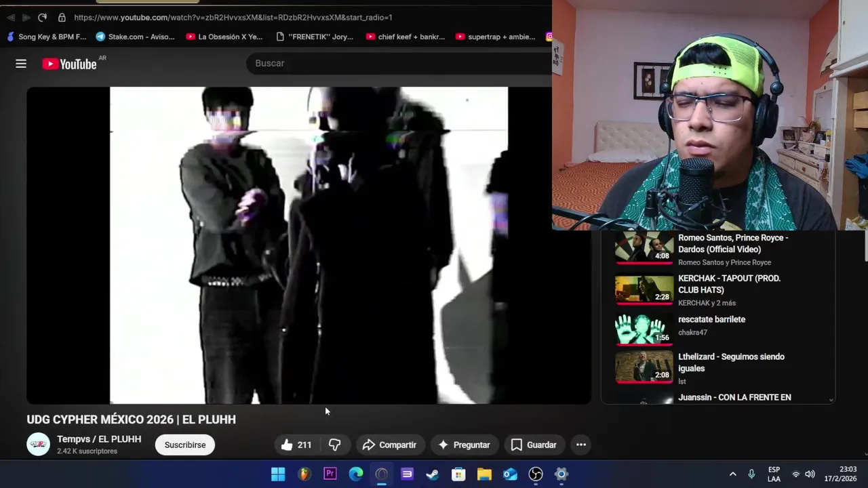Open microphone tray indicator
This screenshot has height=488, width=868.
click(751, 474)
